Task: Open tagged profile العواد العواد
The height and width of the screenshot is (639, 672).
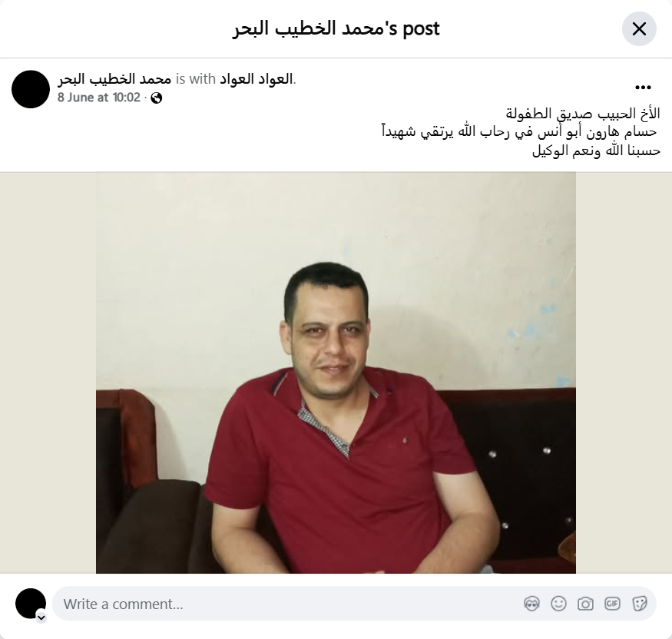Action: (x=257, y=79)
